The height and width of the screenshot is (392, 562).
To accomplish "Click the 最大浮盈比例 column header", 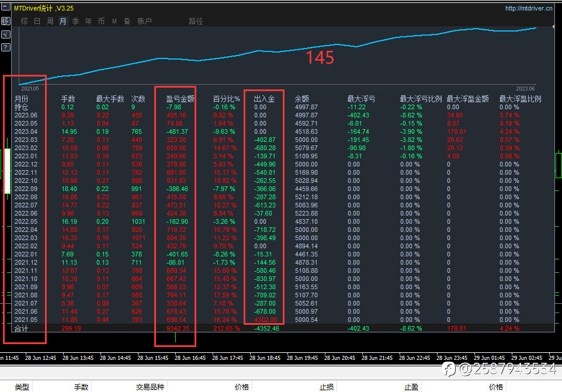I will 520,99.
